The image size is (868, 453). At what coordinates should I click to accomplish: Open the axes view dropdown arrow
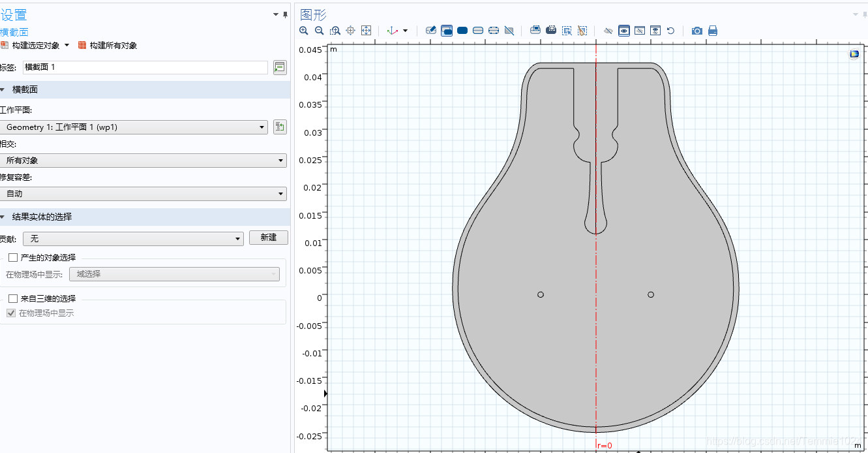click(x=405, y=31)
